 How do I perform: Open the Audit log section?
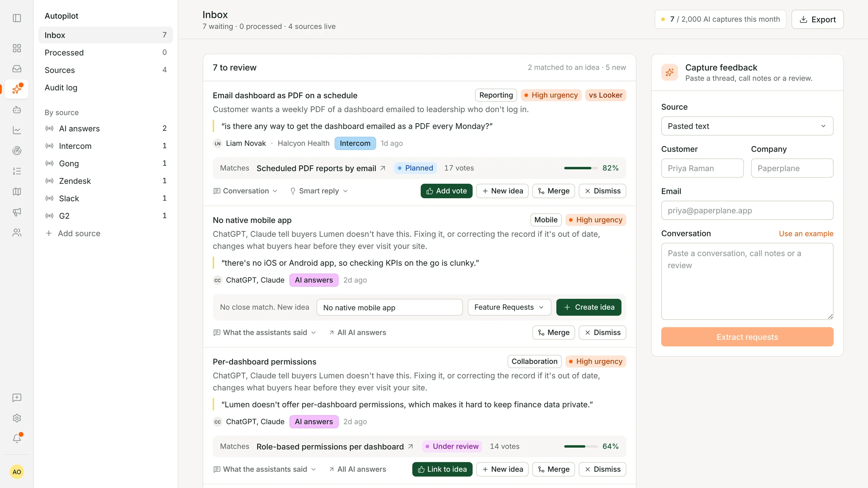coord(106,87)
